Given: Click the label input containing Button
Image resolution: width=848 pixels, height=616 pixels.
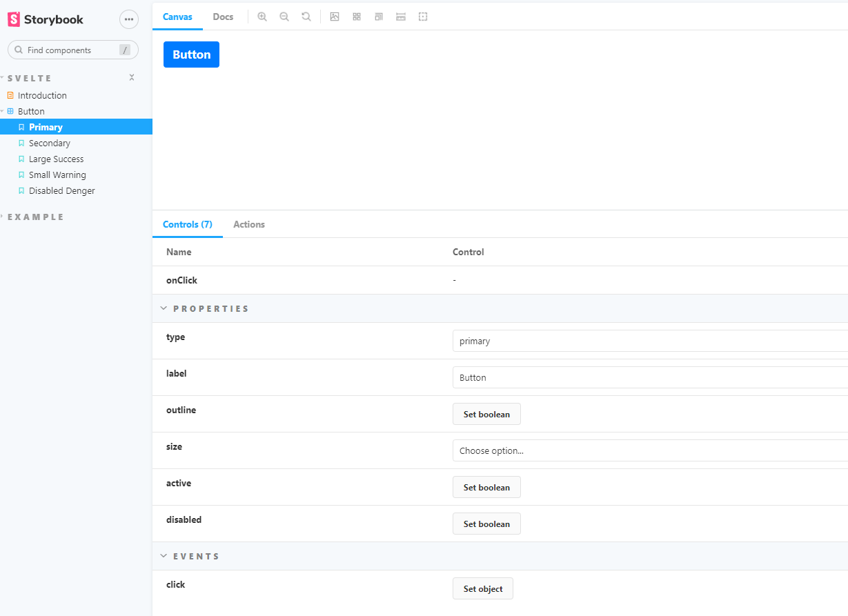Looking at the screenshot, I should (x=650, y=377).
